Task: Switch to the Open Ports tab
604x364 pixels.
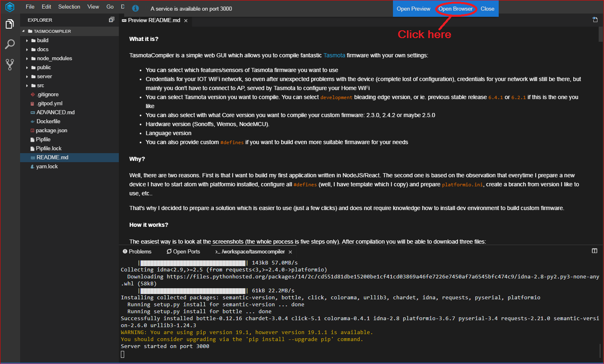Action: pos(183,251)
